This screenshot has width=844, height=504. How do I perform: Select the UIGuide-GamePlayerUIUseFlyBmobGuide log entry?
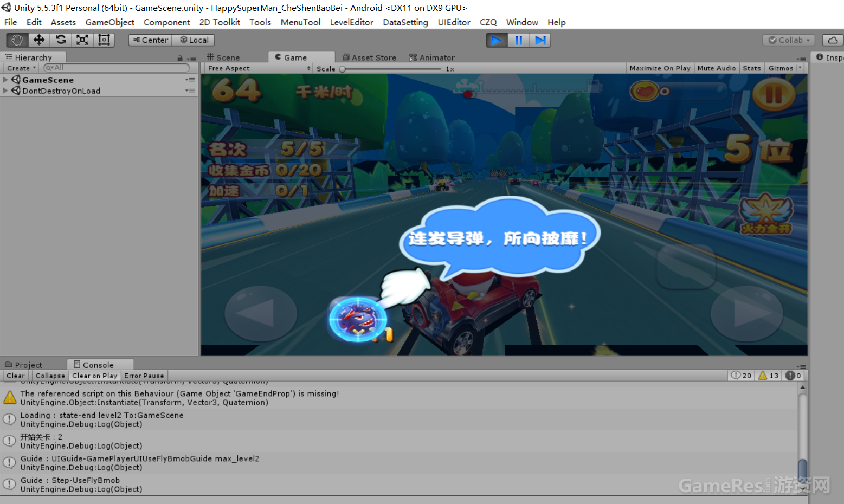399,463
